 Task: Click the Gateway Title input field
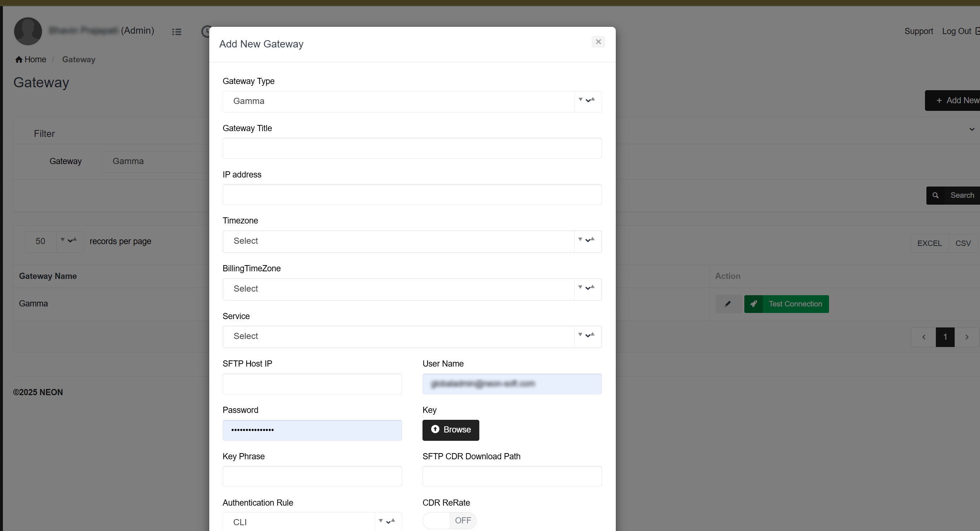point(412,148)
